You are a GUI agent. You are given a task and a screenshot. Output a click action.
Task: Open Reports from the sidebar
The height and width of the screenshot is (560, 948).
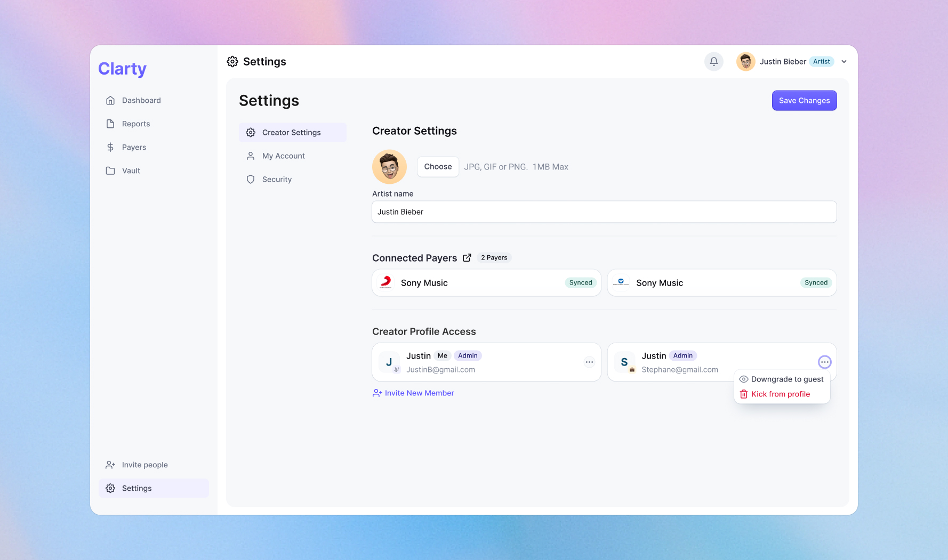tap(135, 124)
